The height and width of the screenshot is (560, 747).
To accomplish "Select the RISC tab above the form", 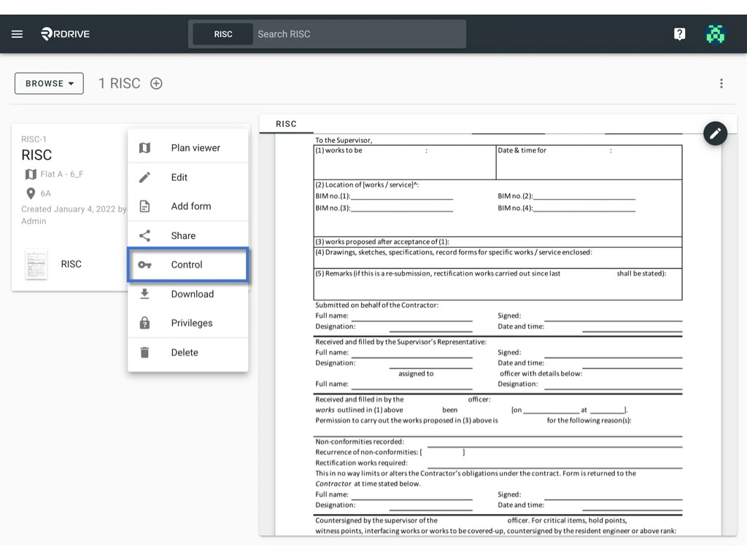I will coord(286,124).
